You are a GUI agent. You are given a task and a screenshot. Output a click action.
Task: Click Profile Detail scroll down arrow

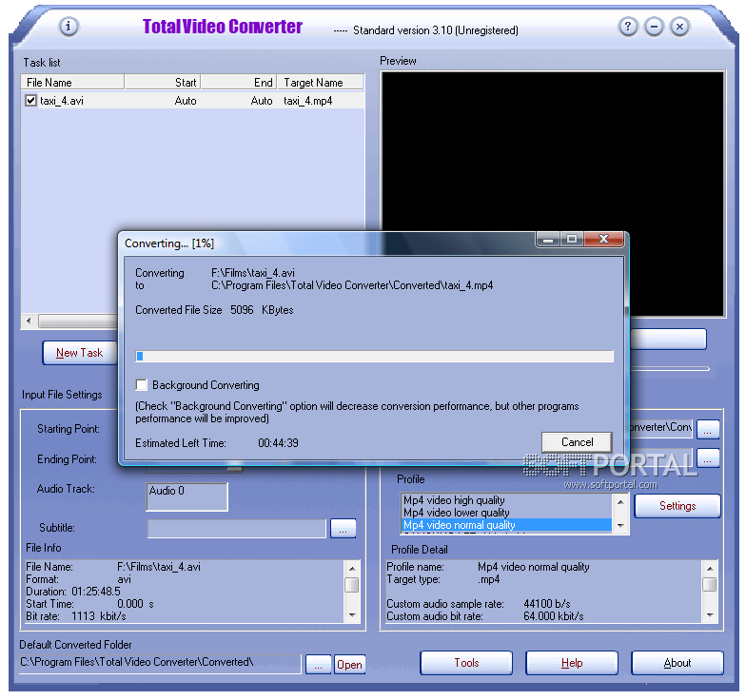tap(710, 614)
